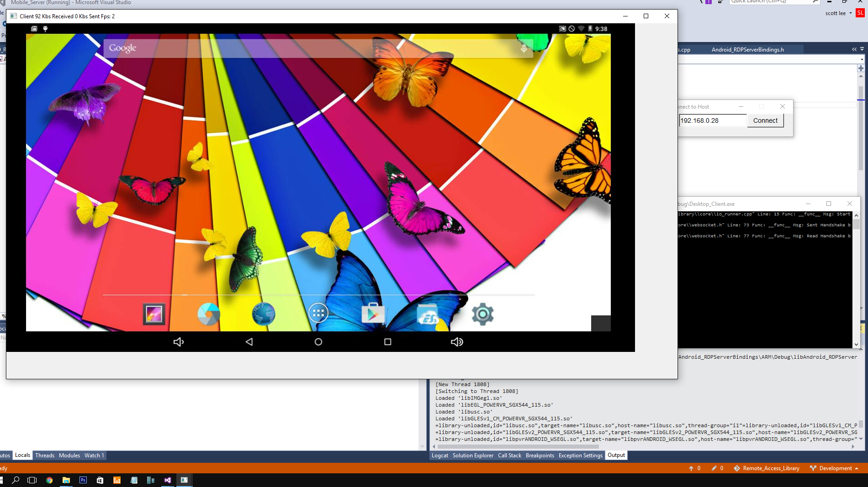Open Visual Studio in the Windows taskbar
This screenshot has width=868, height=487.
tap(168, 480)
